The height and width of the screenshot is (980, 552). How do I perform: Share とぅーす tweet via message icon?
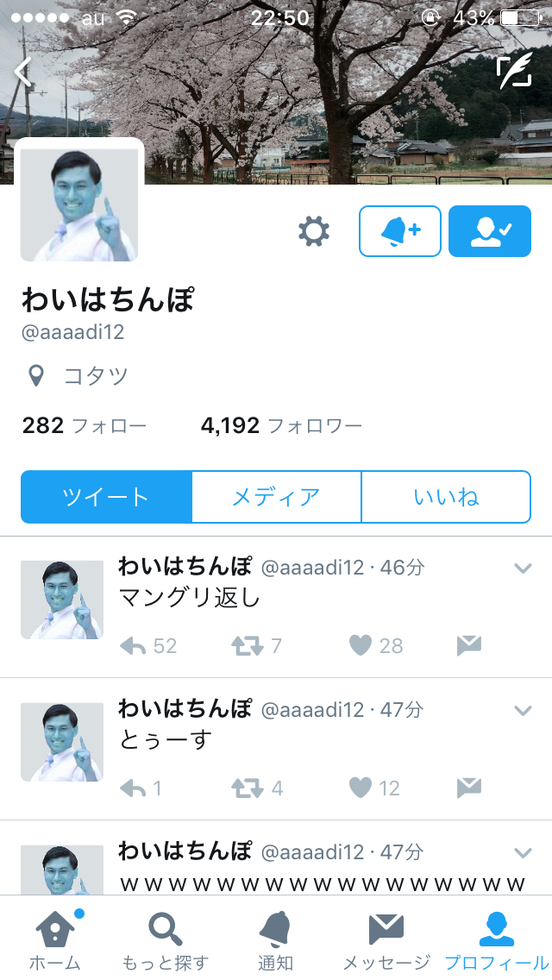(469, 788)
